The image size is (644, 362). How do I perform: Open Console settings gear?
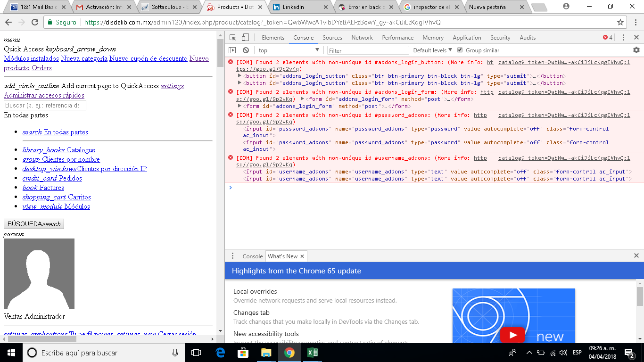636,50
